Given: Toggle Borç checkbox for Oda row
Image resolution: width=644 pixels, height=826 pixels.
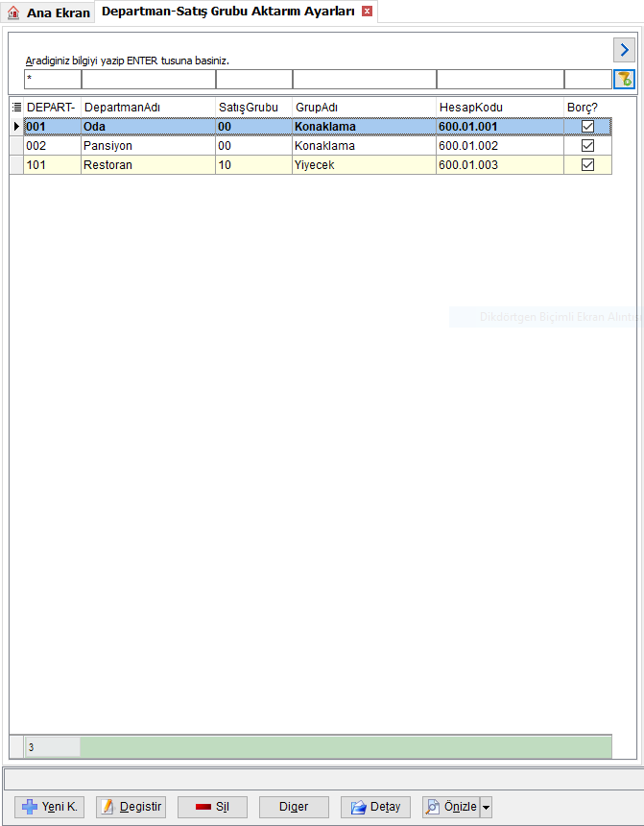Looking at the screenshot, I should [x=587, y=127].
